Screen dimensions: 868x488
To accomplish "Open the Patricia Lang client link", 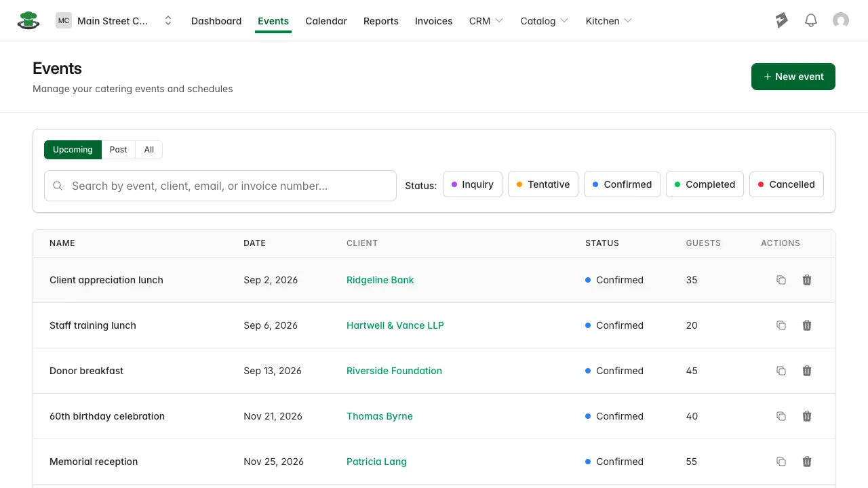I will click(x=376, y=462).
